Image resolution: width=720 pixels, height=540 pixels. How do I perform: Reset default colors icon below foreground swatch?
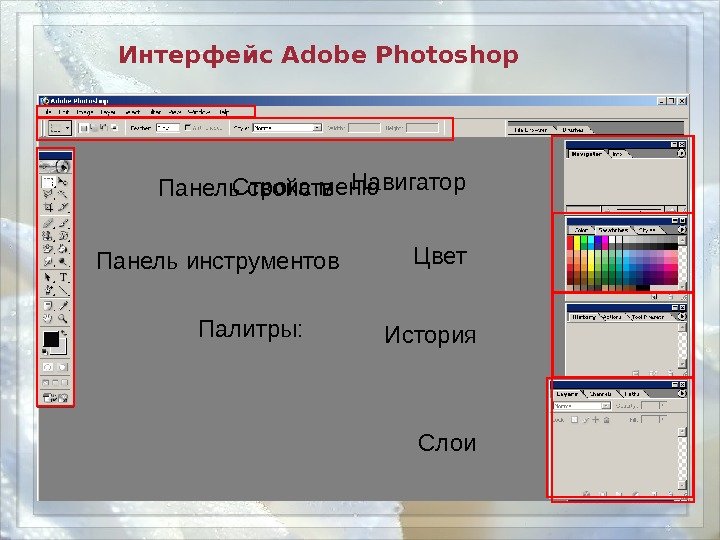(45, 352)
